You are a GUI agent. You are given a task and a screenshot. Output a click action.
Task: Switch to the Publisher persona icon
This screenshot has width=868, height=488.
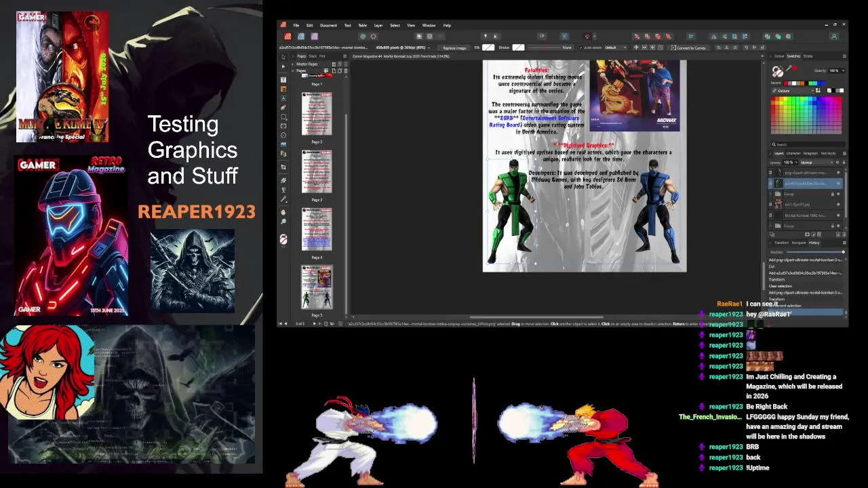click(288, 36)
